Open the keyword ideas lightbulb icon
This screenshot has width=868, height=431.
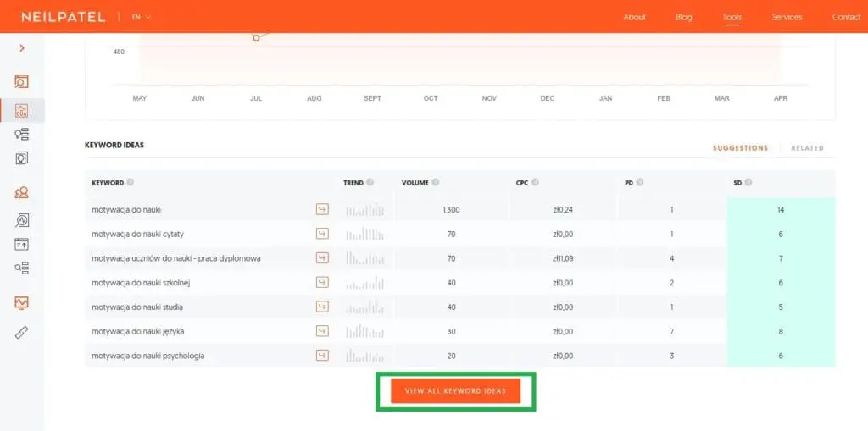21,134
